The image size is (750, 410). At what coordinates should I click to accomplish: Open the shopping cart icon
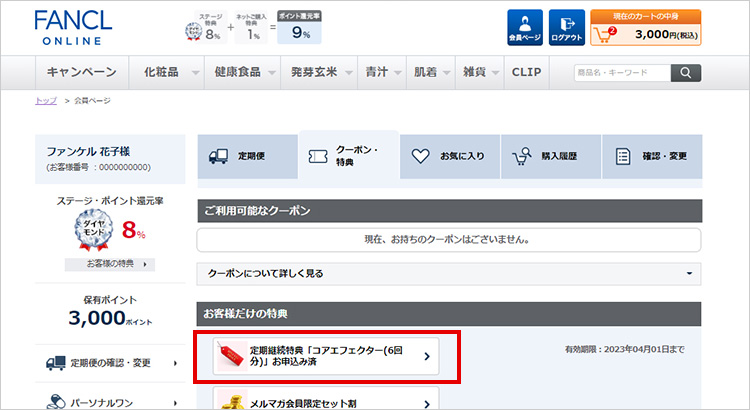pos(605,34)
